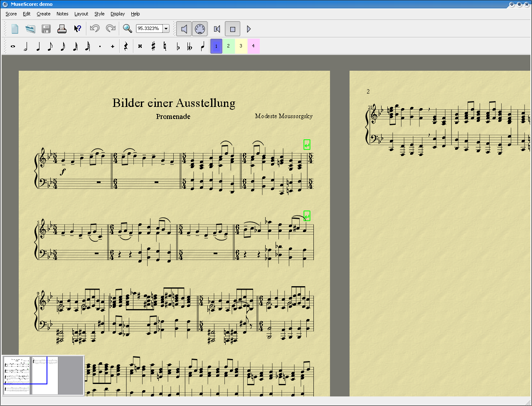Select the half note duration

pos(25,47)
